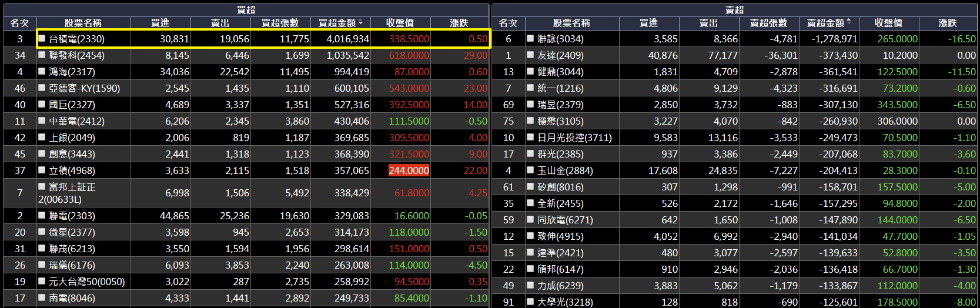Check the box for 日月光投控(3711)
Screen dimensions: 980x308
530,137
